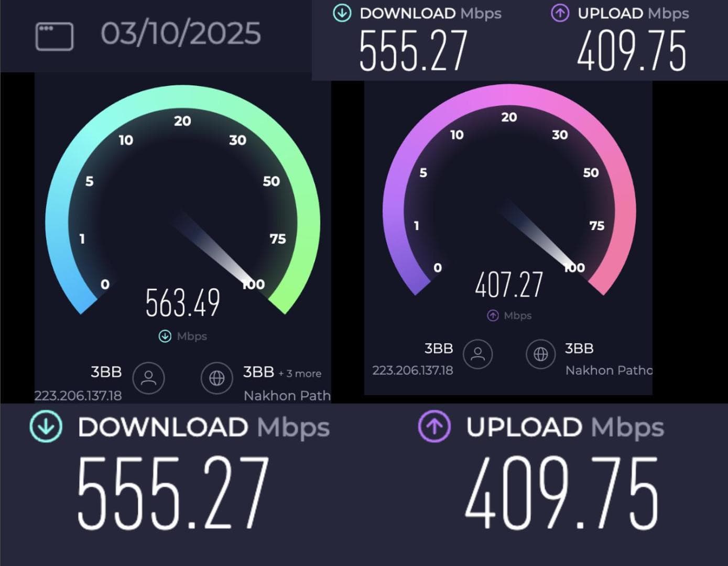
Task: Open the '+ 3 more' servers link
Action: [300, 374]
